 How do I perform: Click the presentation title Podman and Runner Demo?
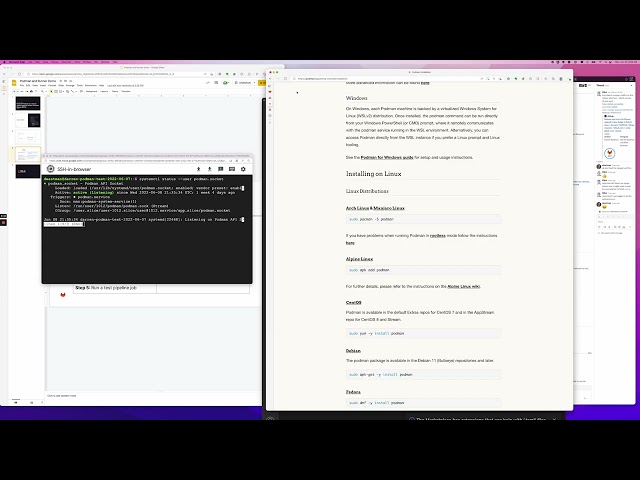38,81
